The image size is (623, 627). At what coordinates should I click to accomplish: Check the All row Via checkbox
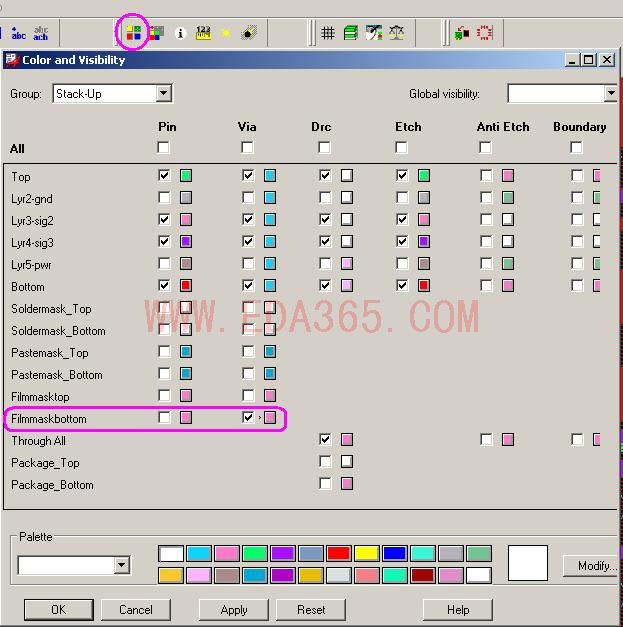point(248,148)
